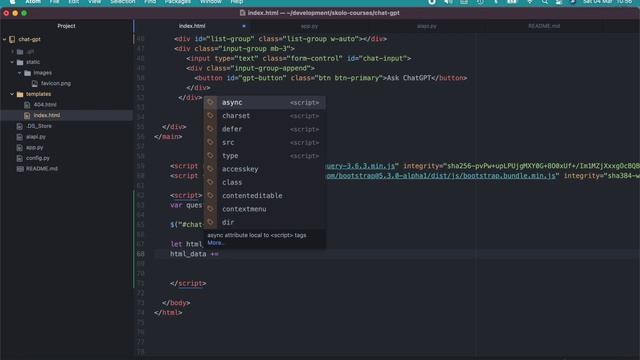
Task: Click the jquery-3.6.3.min.js URL link
Action: (x=360, y=166)
